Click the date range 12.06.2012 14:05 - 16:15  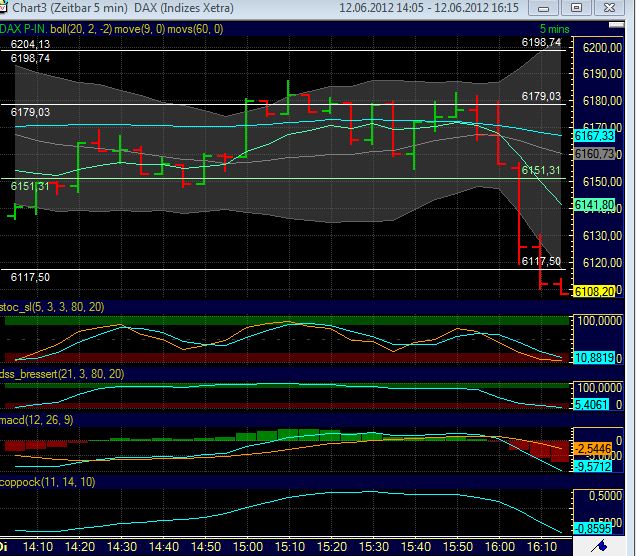point(429,8)
